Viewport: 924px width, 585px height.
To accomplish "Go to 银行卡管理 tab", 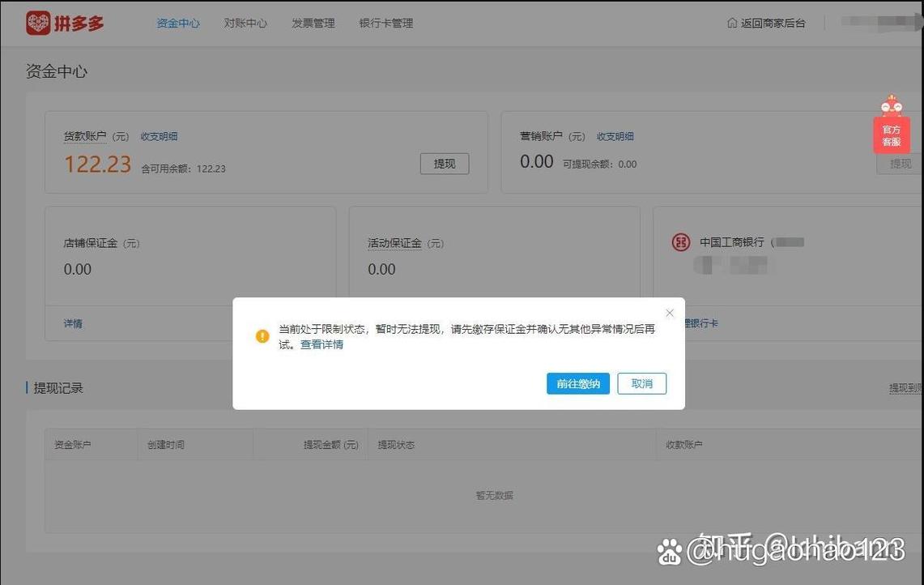I will pos(386,23).
